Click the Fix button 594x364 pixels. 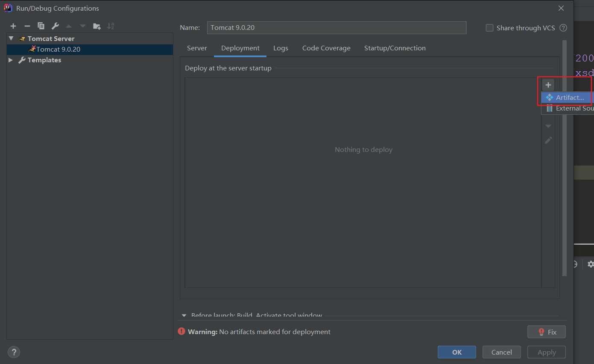coord(547,332)
